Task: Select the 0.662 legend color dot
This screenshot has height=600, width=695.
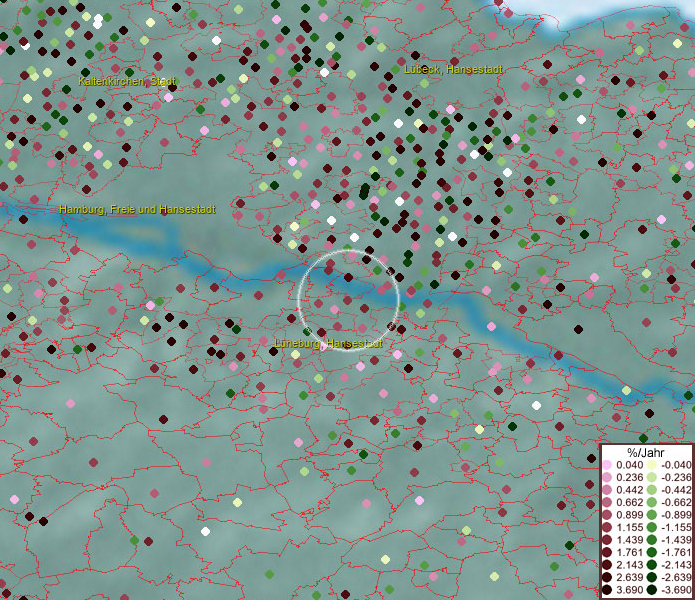Action: (x=607, y=503)
